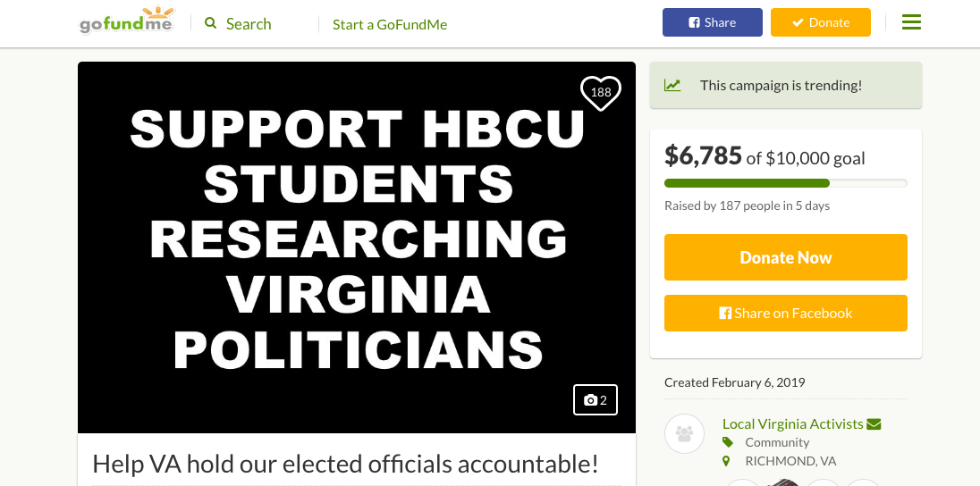
Task: Click Share on Facebook button
Action: coord(785,314)
